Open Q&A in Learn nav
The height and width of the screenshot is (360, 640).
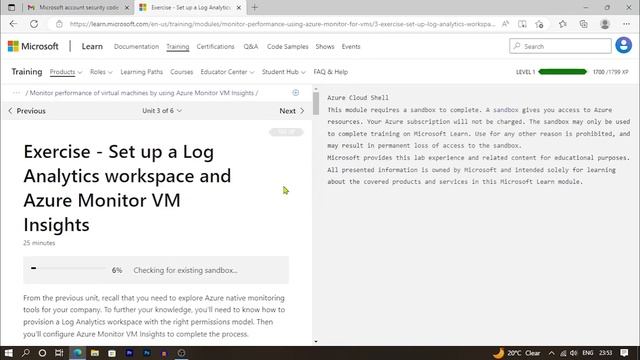pos(251,47)
